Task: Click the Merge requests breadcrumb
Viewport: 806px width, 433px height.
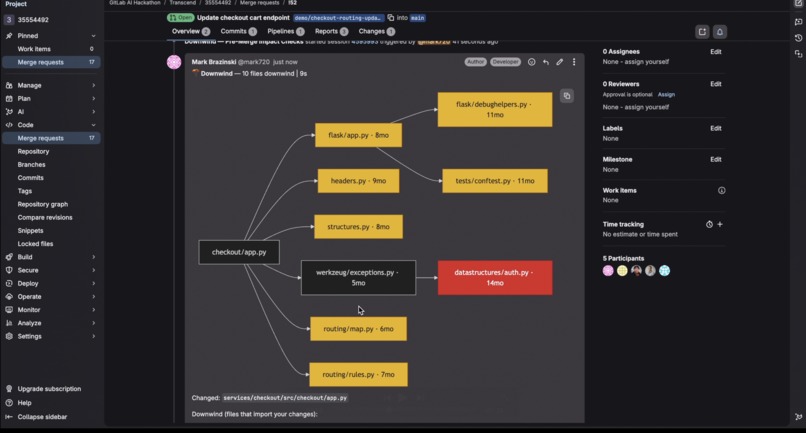Action: (259, 3)
